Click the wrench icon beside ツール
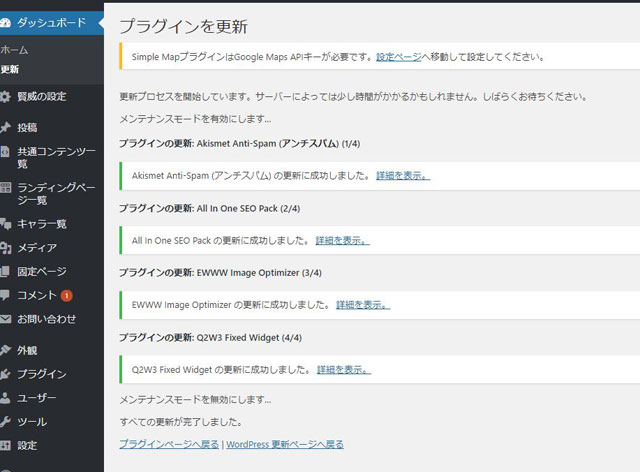Image resolution: width=640 pixels, height=472 pixels. point(5,421)
